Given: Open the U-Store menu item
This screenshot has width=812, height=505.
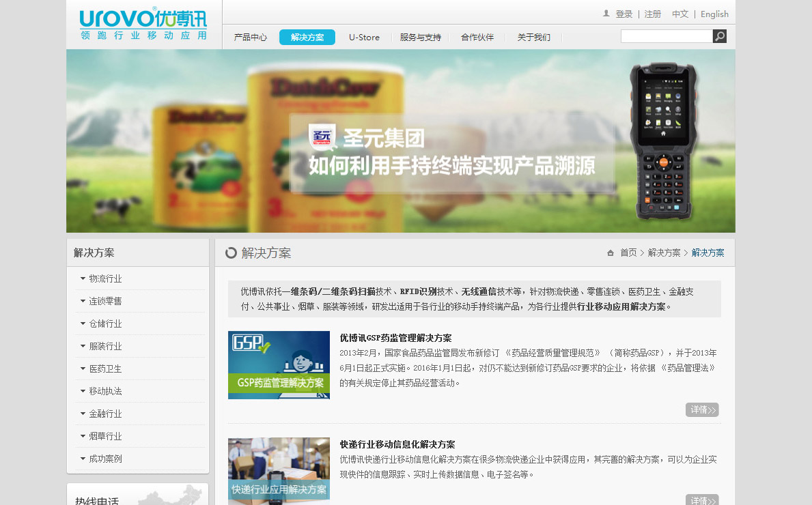Looking at the screenshot, I should (364, 38).
